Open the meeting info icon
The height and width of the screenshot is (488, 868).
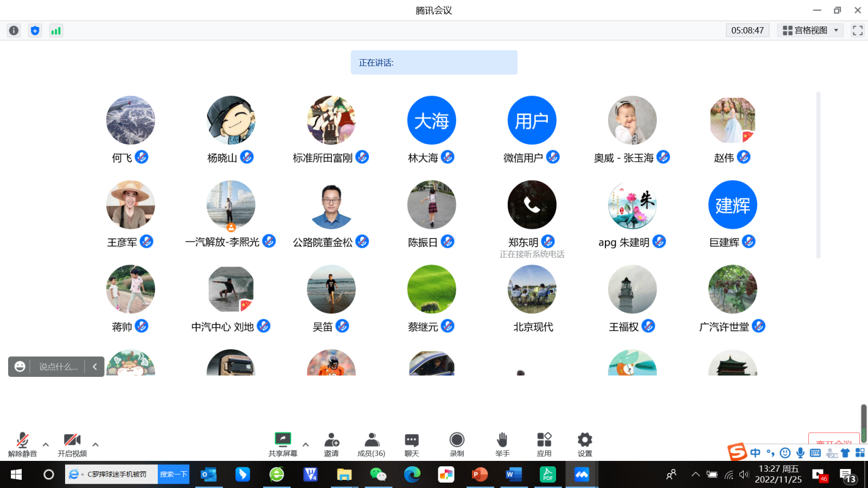pyautogui.click(x=14, y=31)
